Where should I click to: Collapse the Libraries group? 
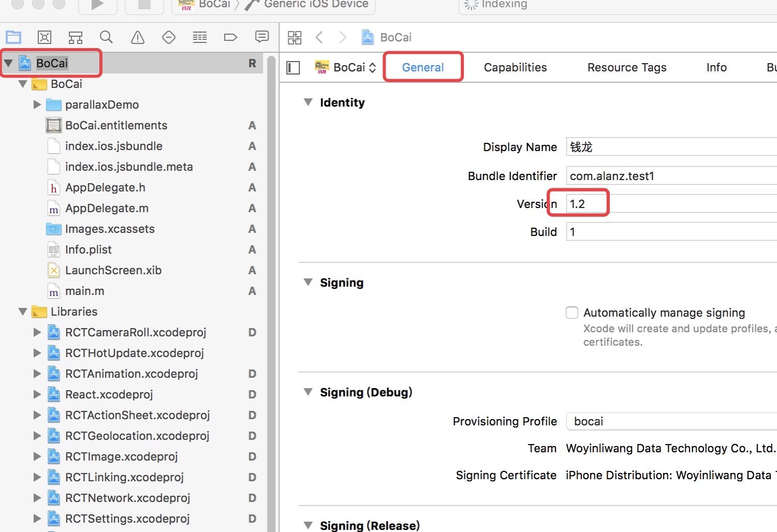(x=23, y=312)
